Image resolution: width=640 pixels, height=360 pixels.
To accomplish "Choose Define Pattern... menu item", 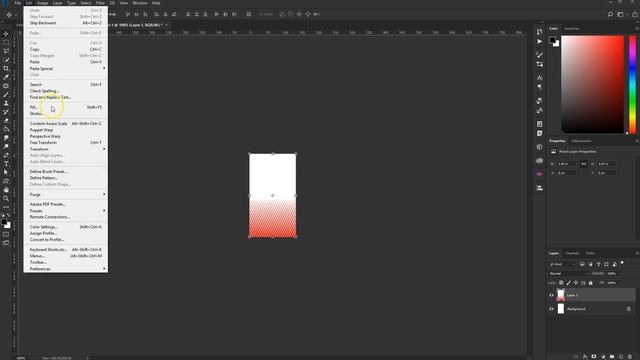I will click(x=66, y=178).
